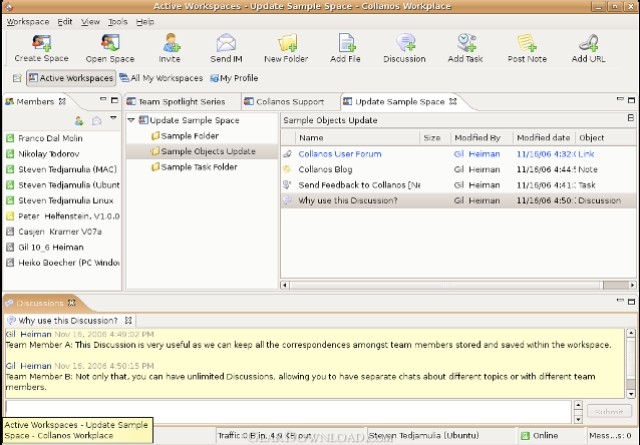Switch to All My Workspaces view
Image resolution: width=640 pixels, height=445 pixels.
click(x=161, y=78)
